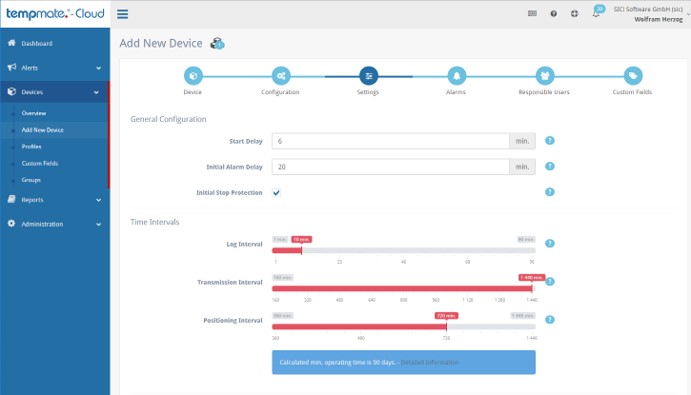Uncheck Initial Stop Protection checkbox

pyautogui.click(x=276, y=193)
